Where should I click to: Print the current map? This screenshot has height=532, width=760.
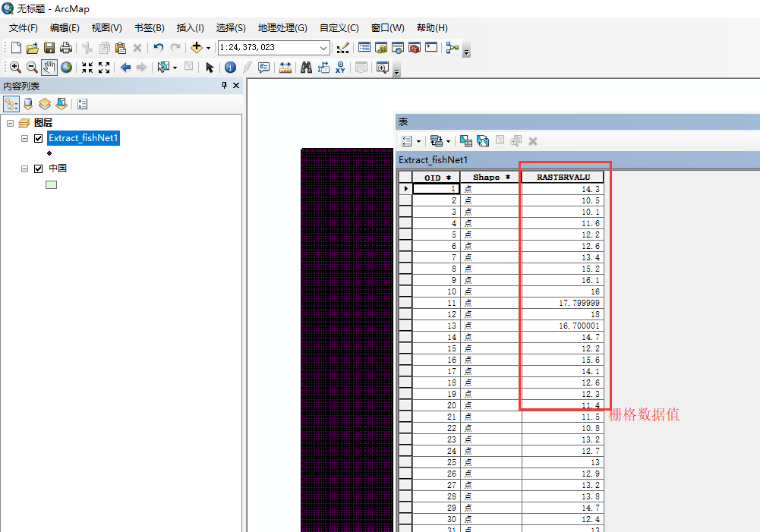click(x=65, y=48)
